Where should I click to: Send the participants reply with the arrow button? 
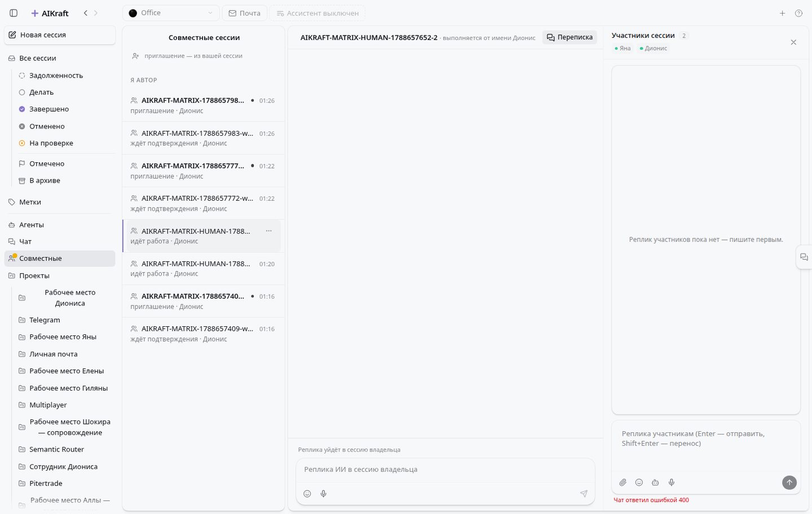789,482
